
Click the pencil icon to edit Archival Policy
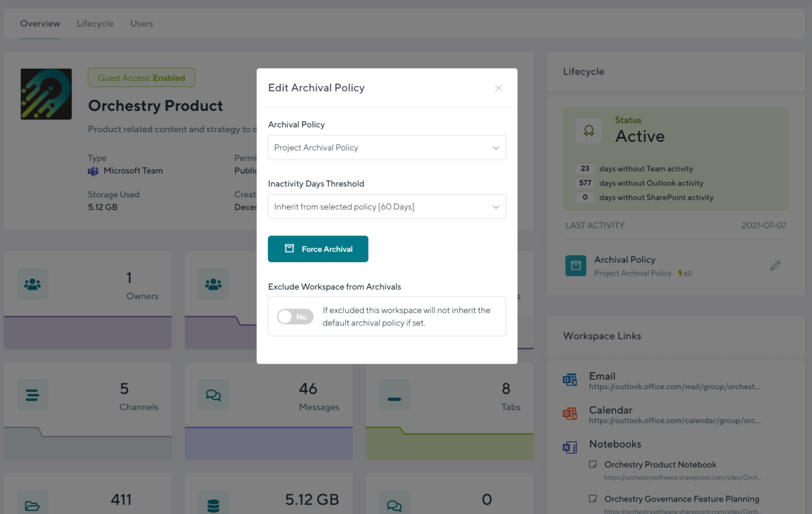[x=775, y=265]
